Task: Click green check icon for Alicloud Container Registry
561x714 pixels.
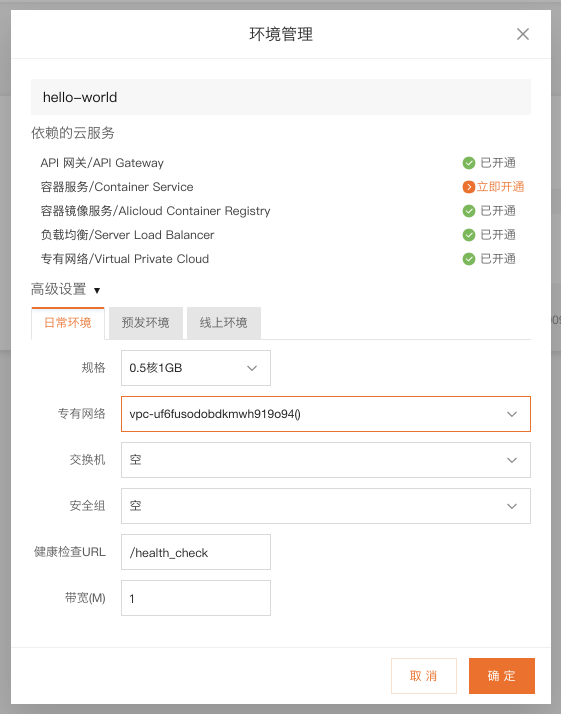Action: pyautogui.click(x=469, y=211)
